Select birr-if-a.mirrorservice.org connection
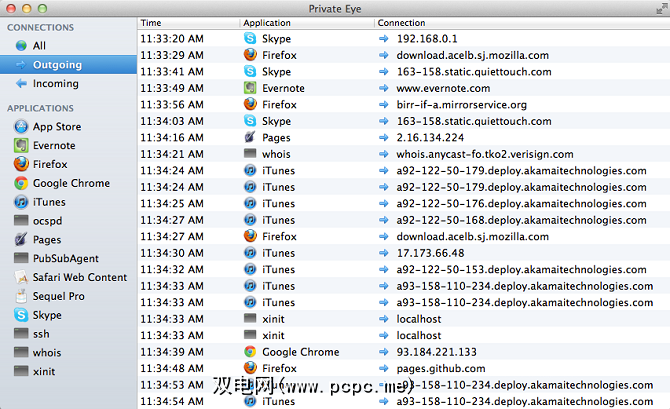670x409 pixels. point(461,105)
